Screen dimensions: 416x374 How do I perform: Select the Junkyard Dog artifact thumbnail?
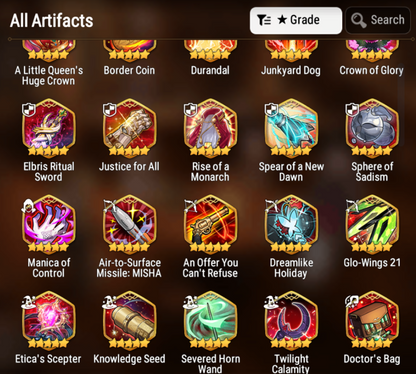click(291, 51)
